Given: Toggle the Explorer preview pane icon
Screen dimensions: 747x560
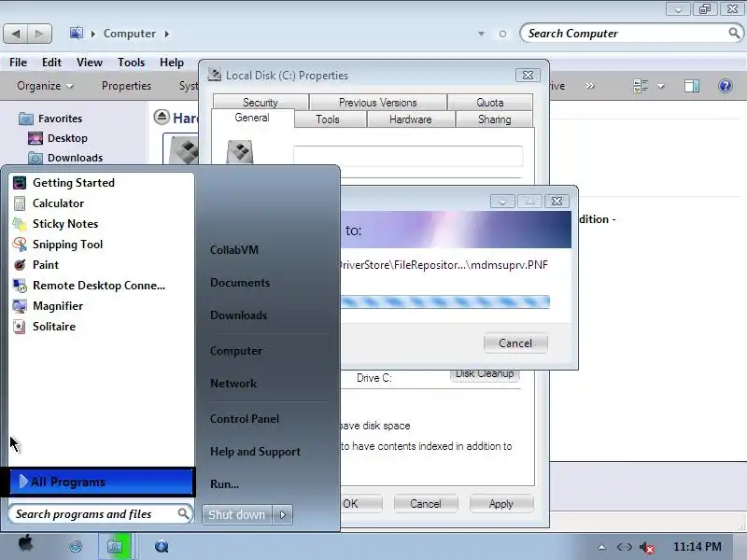Looking at the screenshot, I should (x=692, y=86).
